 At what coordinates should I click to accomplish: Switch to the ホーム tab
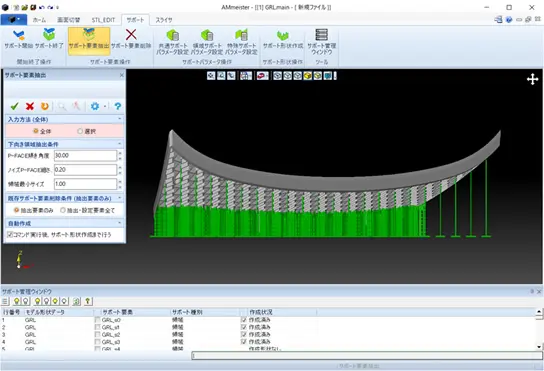point(39,20)
